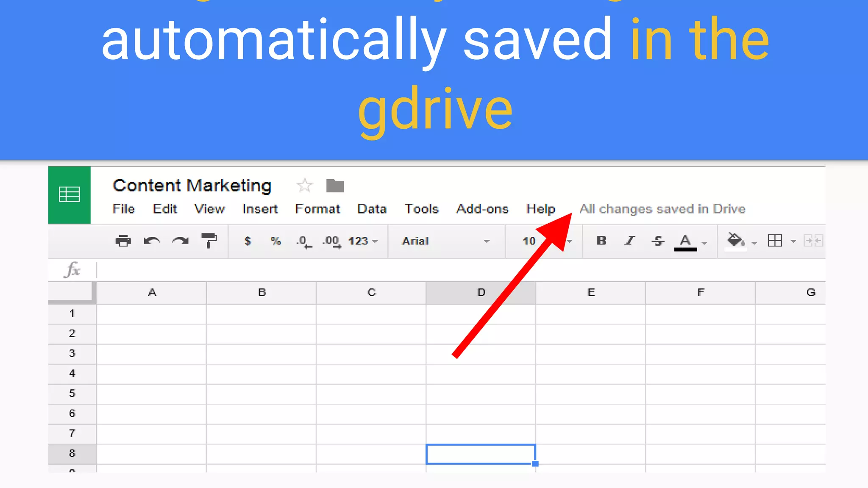Click the Print icon

(x=123, y=241)
